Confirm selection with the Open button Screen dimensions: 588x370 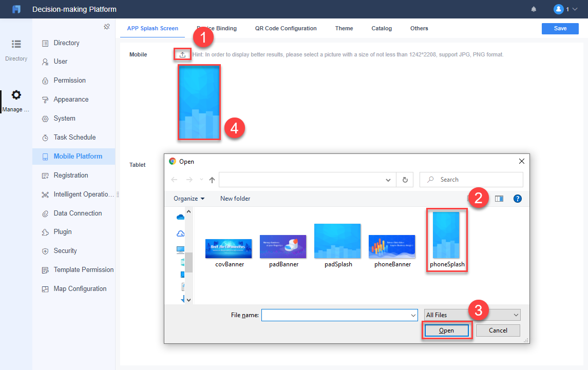(446, 330)
